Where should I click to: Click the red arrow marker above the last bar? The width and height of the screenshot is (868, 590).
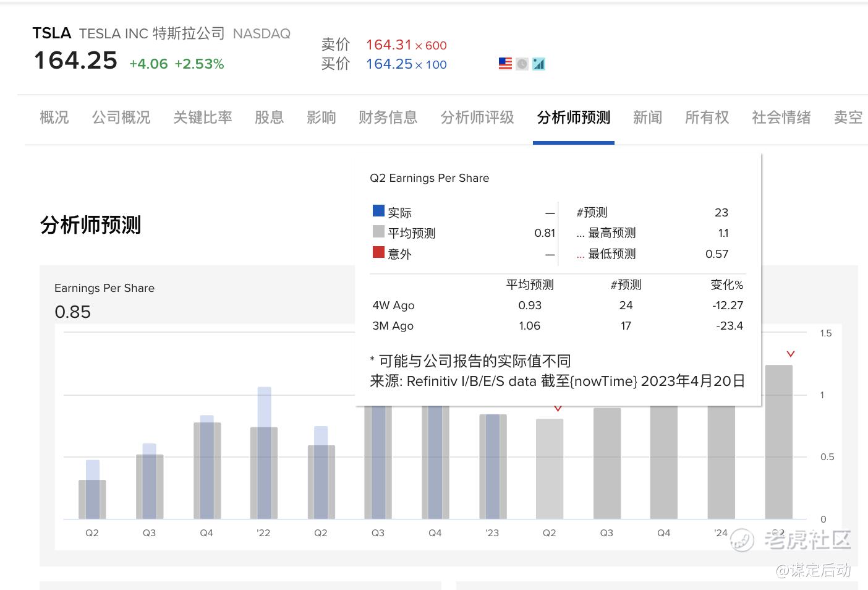[x=791, y=354]
